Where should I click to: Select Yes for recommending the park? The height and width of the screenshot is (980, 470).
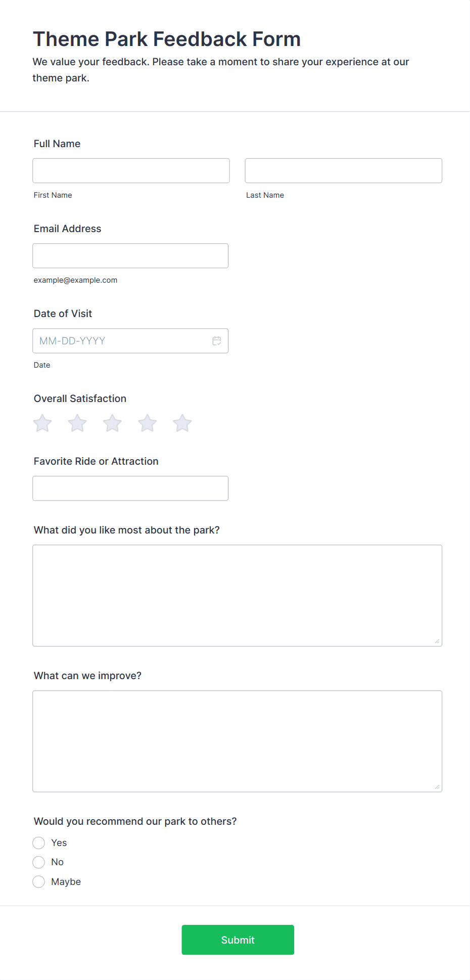(x=39, y=842)
